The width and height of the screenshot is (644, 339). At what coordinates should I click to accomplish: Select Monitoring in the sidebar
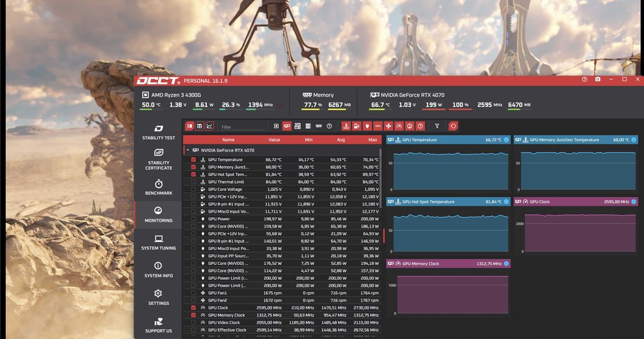tap(158, 215)
